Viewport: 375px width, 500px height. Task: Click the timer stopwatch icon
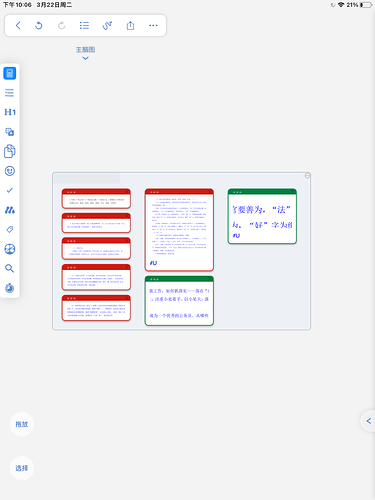(10, 288)
